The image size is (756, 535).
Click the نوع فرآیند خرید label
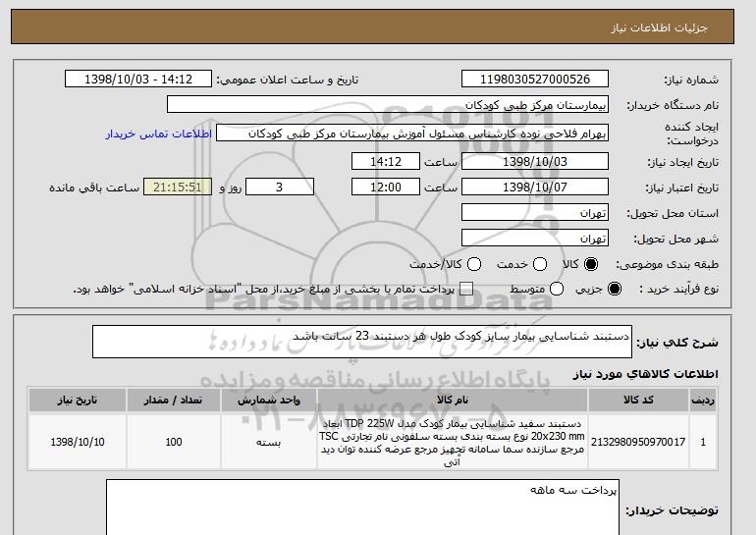678,289
